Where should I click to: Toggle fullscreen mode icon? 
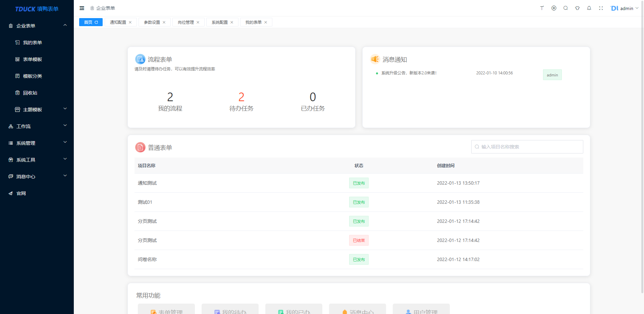click(x=601, y=8)
